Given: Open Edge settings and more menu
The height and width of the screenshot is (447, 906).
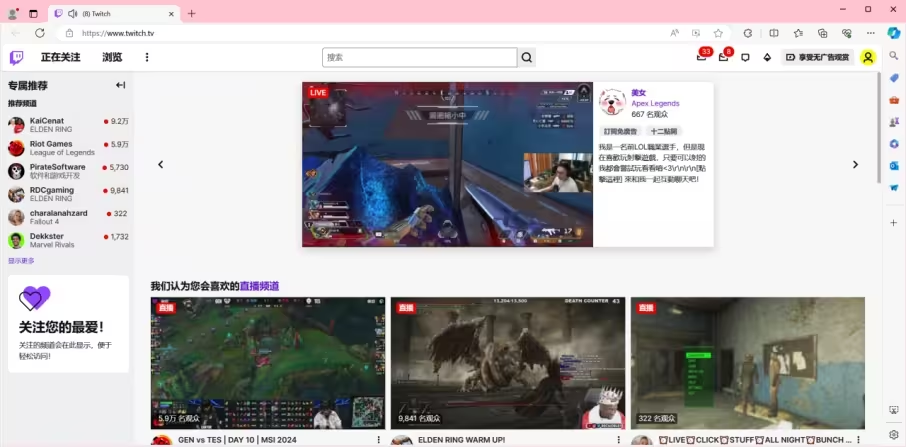Looking at the screenshot, I should pyautogui.click(x=871, y=33).
